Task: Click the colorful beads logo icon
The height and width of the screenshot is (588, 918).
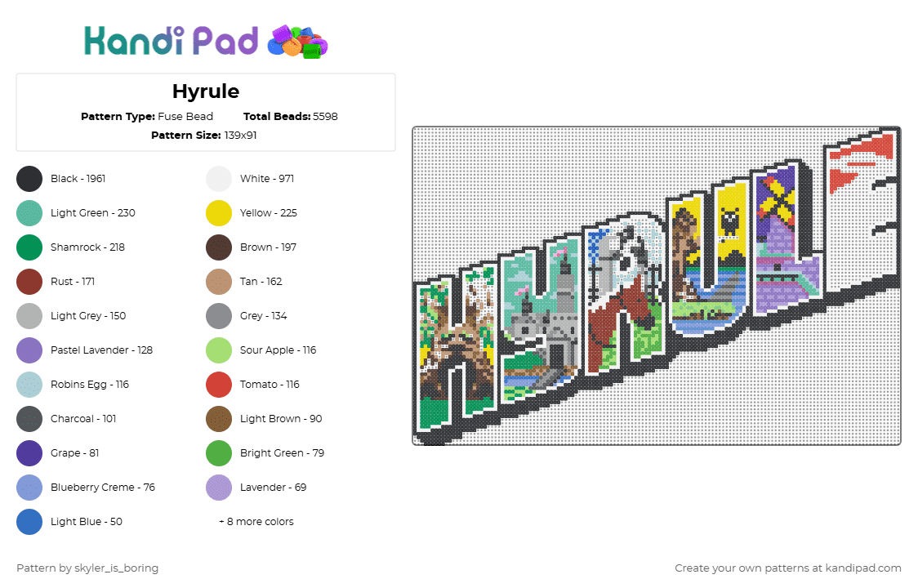Action: point(297,42)
